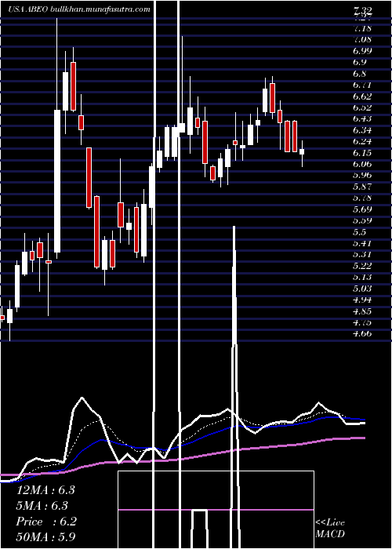The width and height of the screenshot is (392, 549).
Task: Click the 5.31 price axis label
Action: tap(362, 254)
